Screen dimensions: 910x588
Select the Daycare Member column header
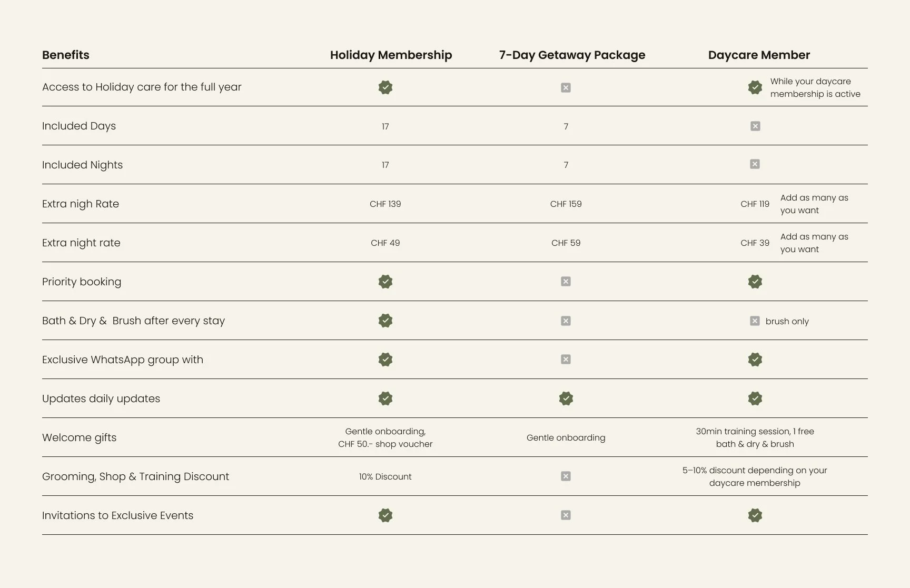pos(759,55)
